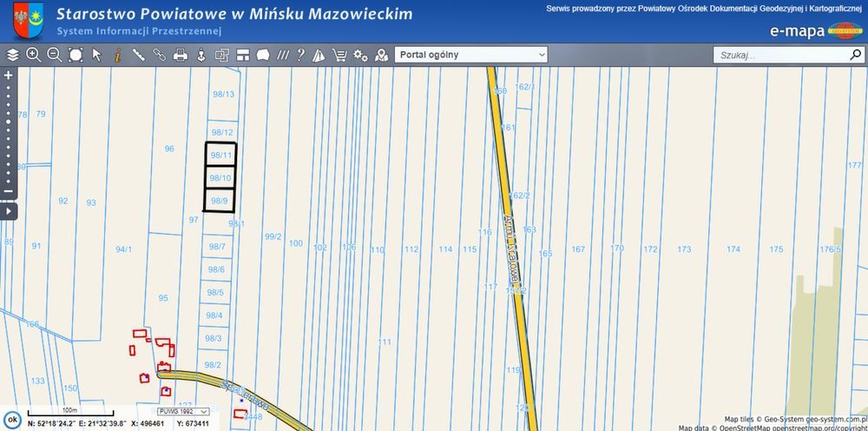Click parcel label 98/13
Image resolution: width=868 pixels, height=431 pixels.
click(224, 94)
